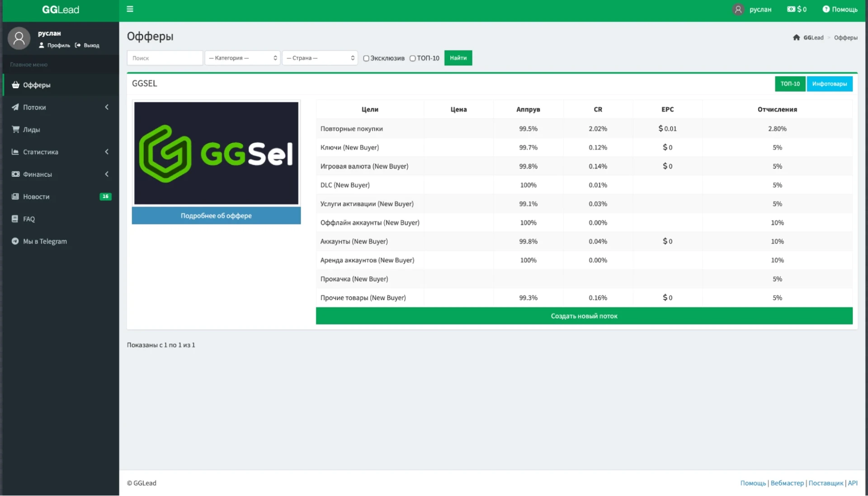Screen dimensions: 868x496
Task: Click the Аппрув column header
Action: coord(528,109)
